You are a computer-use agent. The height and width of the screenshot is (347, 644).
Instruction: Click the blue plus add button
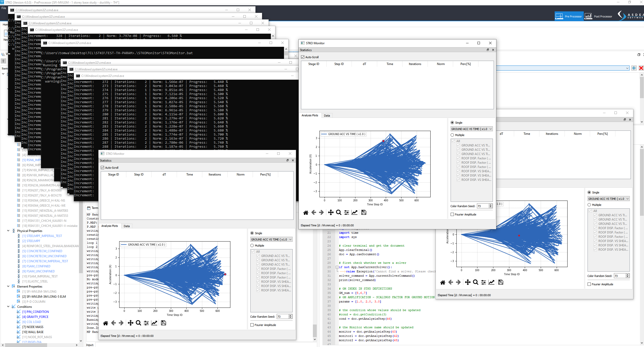coord(634,68)
